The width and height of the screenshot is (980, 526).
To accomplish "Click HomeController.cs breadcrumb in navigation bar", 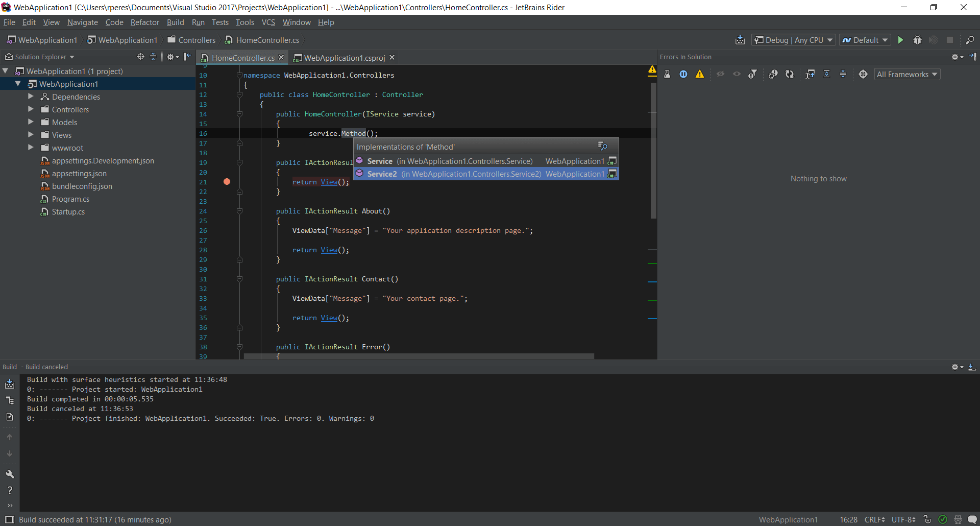I will point(262,40).
